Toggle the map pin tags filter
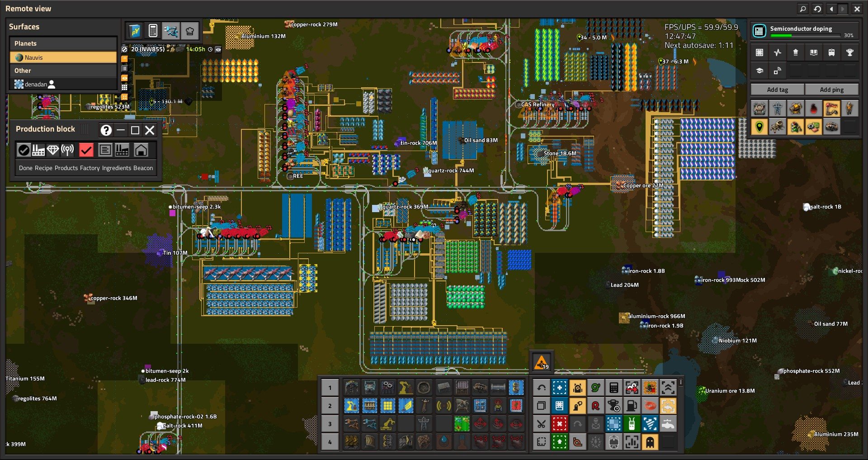 tap(759, 127)
